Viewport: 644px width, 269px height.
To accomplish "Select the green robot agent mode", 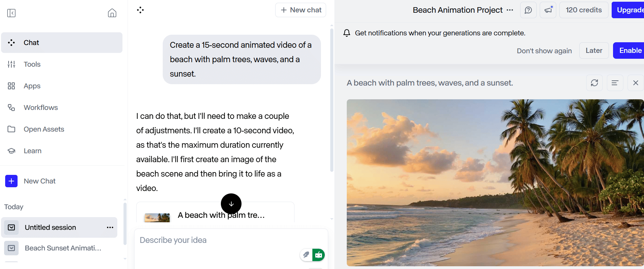I will pyautogui.click(x=319, y=255).
